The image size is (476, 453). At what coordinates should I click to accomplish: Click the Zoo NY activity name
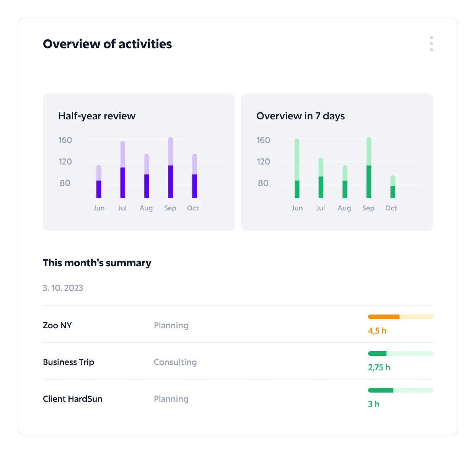coord(57,325)
